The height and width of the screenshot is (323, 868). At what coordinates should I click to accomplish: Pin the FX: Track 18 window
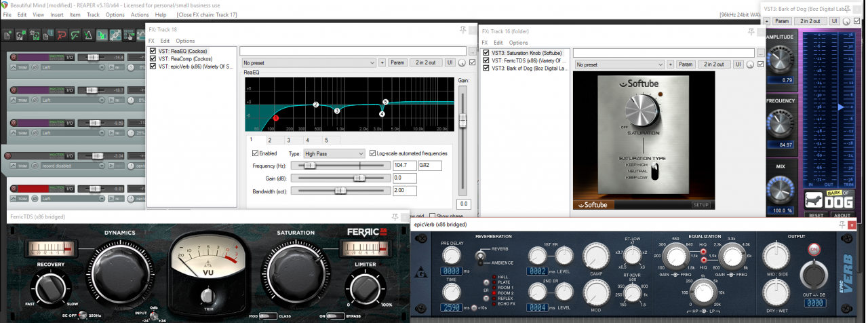tap(462, 30)
